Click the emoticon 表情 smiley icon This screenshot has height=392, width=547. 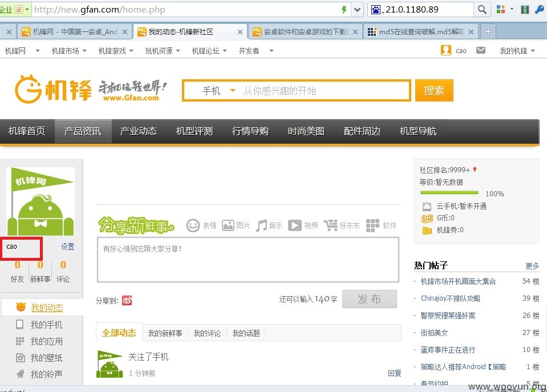pos(193,225)
